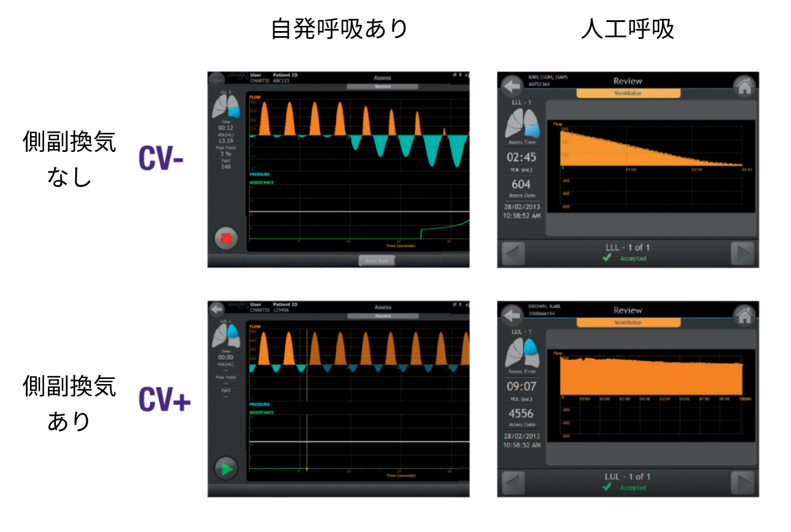Select Standard tab in ABC123 assess screen
Viewport: 791px width, 532px height.
click(383, 86)
